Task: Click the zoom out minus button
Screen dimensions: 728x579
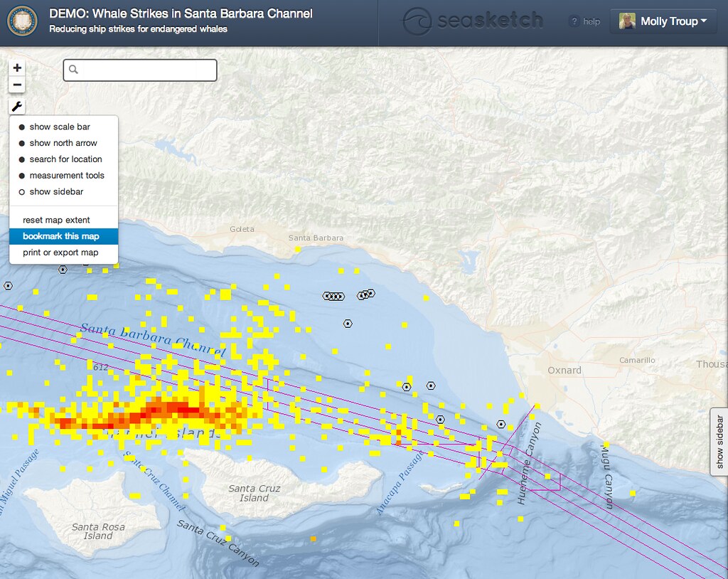Action: coord(18,85)
